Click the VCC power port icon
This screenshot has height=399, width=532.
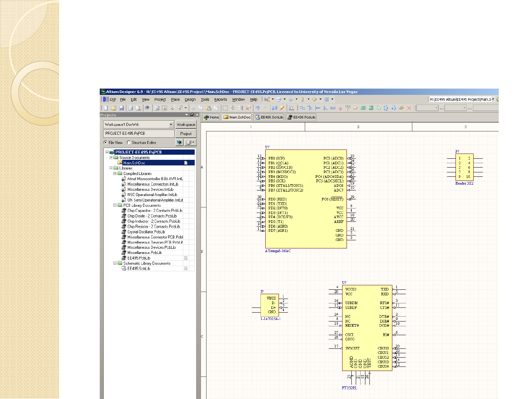point(348,108)
